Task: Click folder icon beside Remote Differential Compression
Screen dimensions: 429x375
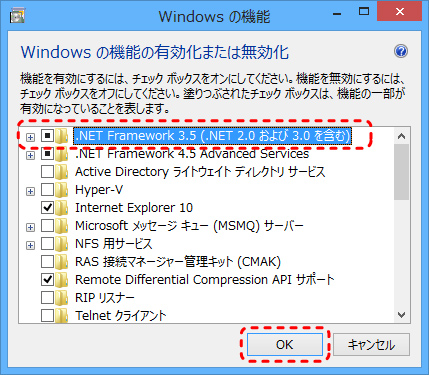Action: pos(61,280)
